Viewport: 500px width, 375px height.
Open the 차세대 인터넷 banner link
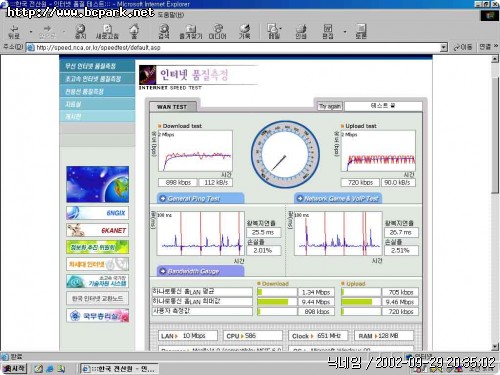tap(97, 264)
